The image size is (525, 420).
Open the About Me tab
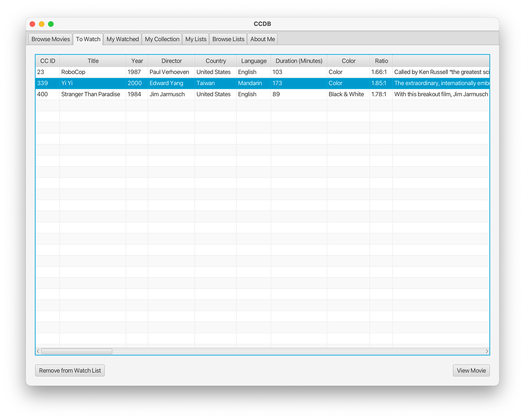point(262,39)
